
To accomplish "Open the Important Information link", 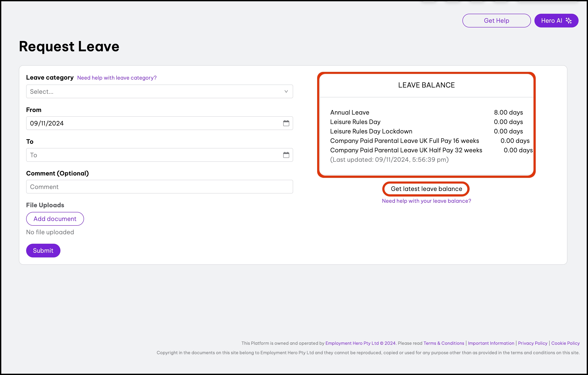I will pyautogui.click(x=491, y=343).
